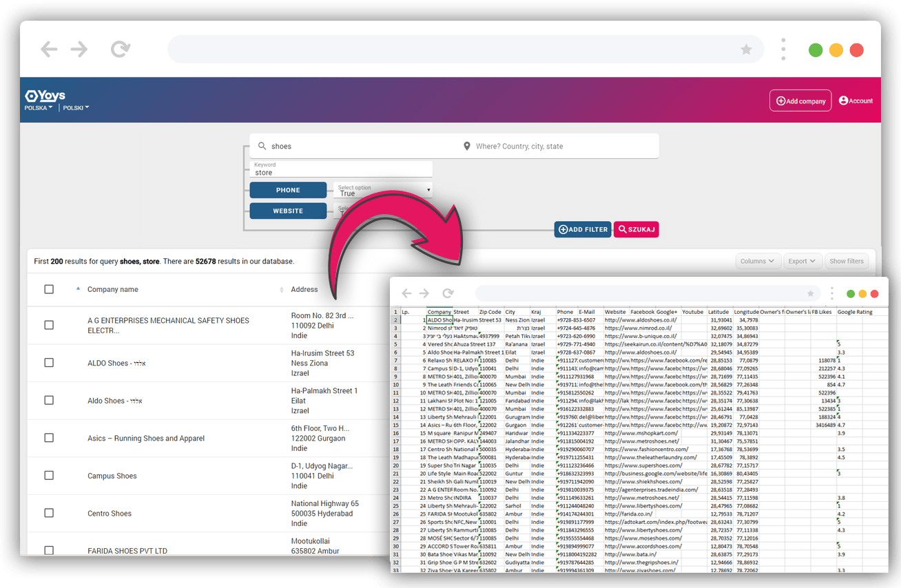901x588 pixels.
Task: Click the Show filters button
Action: 847,261
